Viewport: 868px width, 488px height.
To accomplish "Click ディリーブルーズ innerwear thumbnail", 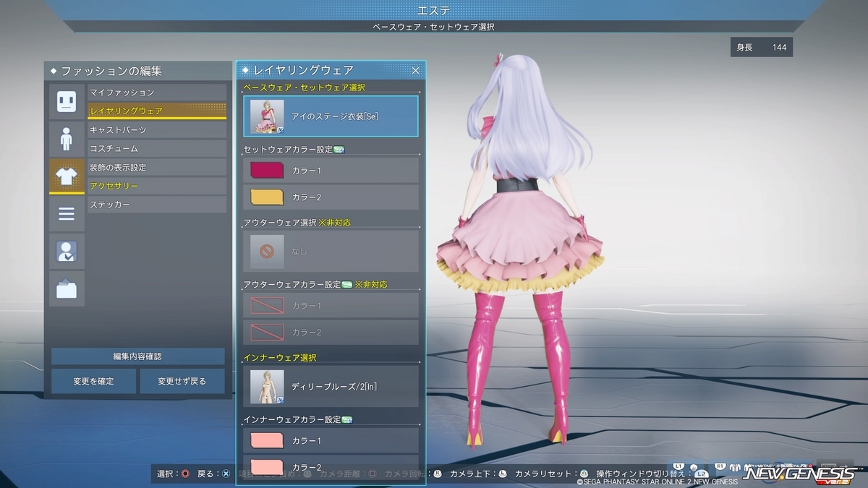I will 267,386.
